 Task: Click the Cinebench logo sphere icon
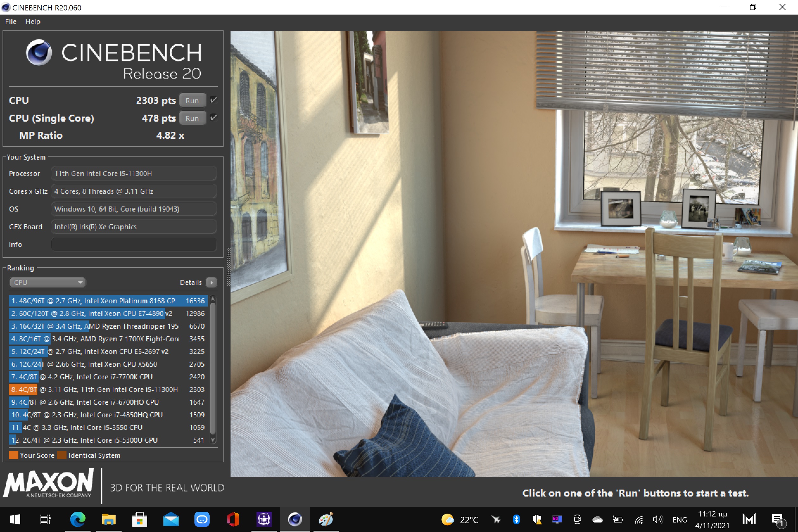coord(39,52)
